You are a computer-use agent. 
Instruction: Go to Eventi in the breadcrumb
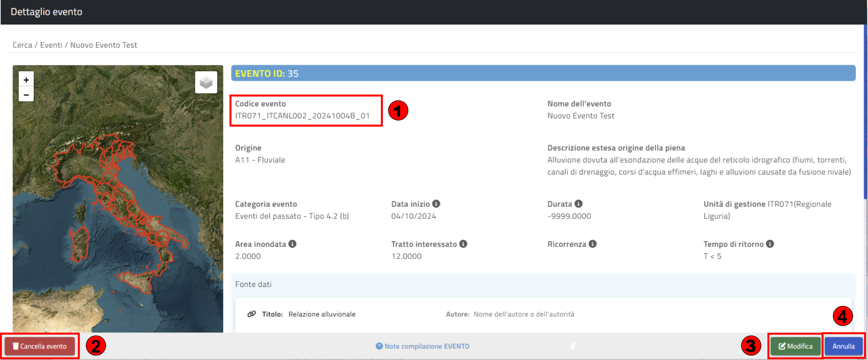pos(51,45)
